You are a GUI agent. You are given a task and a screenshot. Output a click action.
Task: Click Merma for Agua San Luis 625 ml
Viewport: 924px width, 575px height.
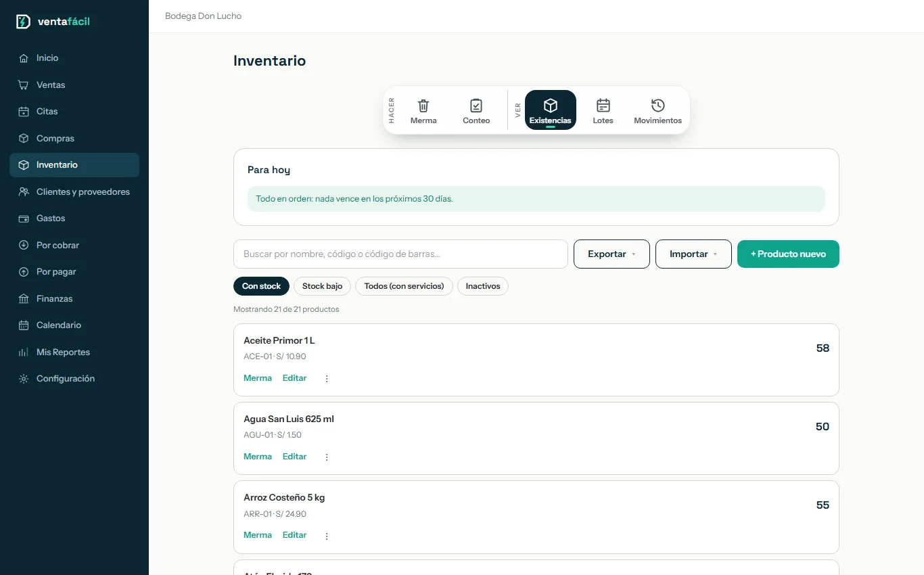coord(258,457)
